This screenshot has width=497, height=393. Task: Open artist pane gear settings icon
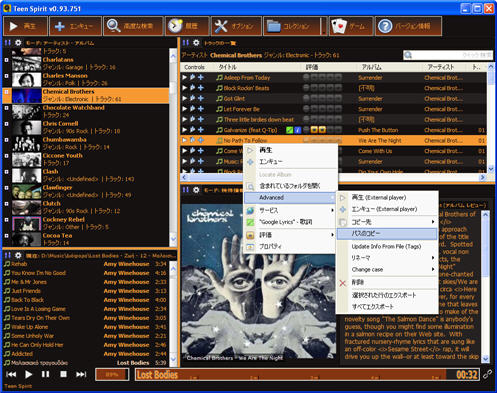coord(18,43)
